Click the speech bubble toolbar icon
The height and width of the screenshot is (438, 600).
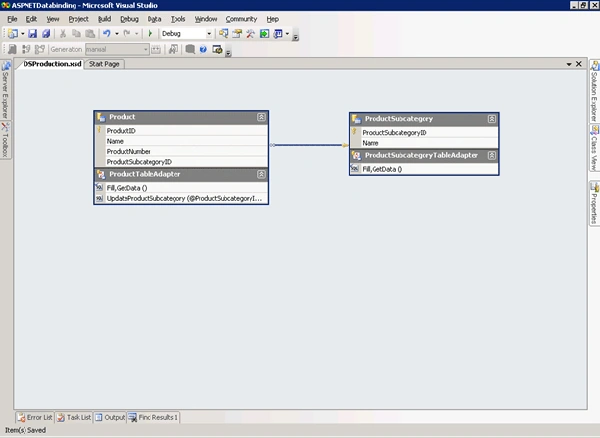[x=190, y=49]
